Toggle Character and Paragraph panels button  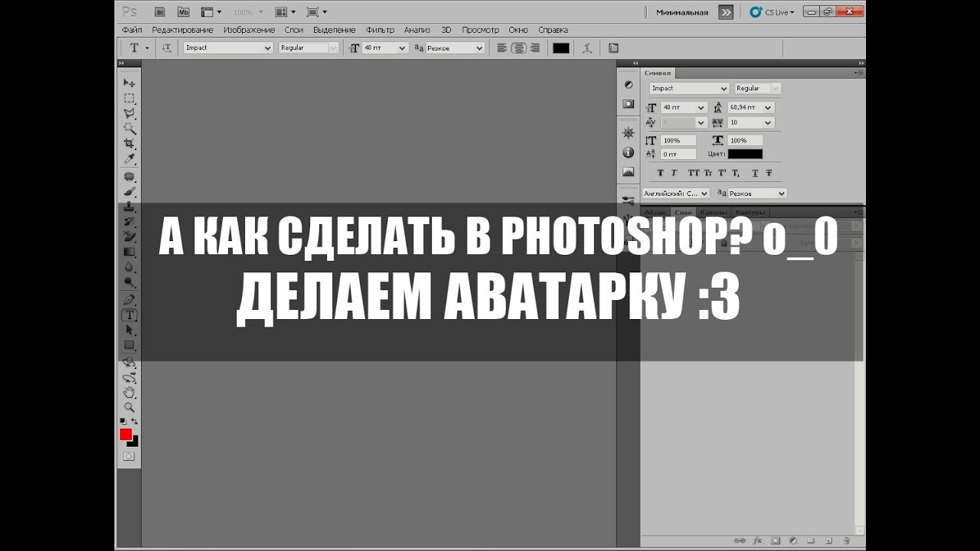(x=613, y=47)
